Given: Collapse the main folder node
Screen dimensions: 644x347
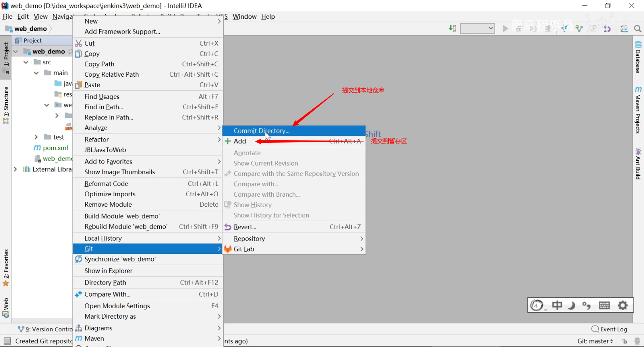Looking at the screenshot, I should pos(36,73).
